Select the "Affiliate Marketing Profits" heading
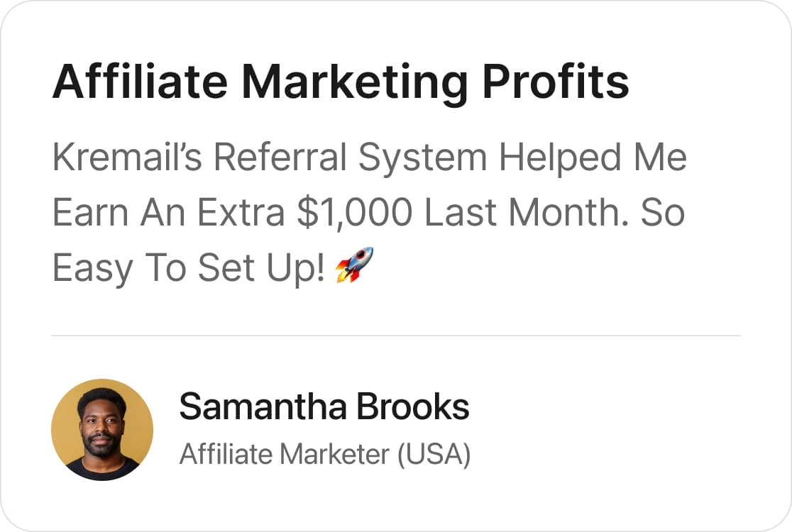This screenshot has height=532, width=792. pyautogui.click(x=341, y=82)
